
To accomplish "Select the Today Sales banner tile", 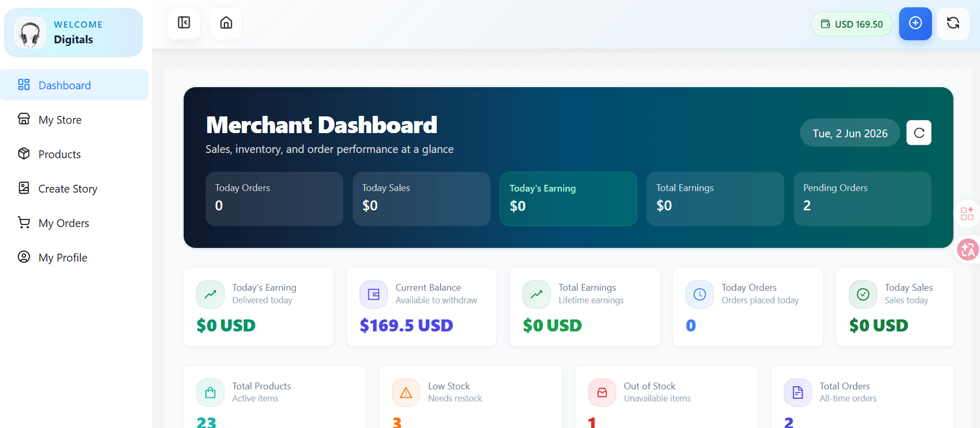I will 422,199.
